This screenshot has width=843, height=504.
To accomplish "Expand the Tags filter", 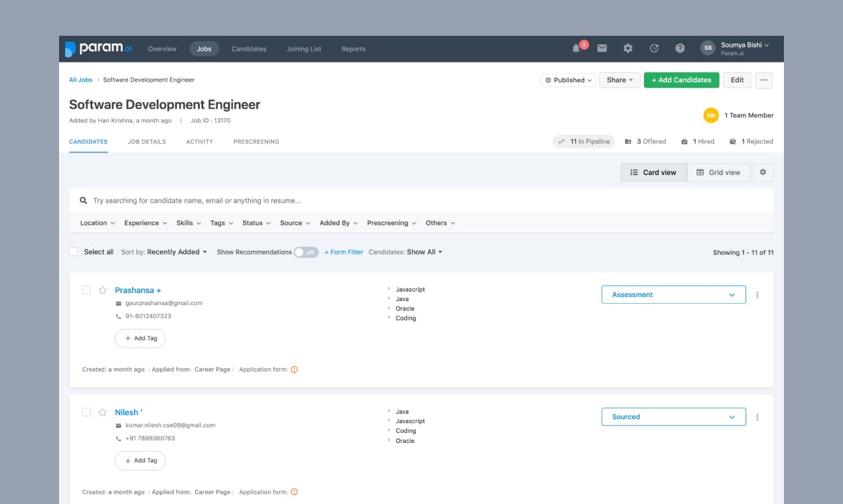I will coord(222,223).
